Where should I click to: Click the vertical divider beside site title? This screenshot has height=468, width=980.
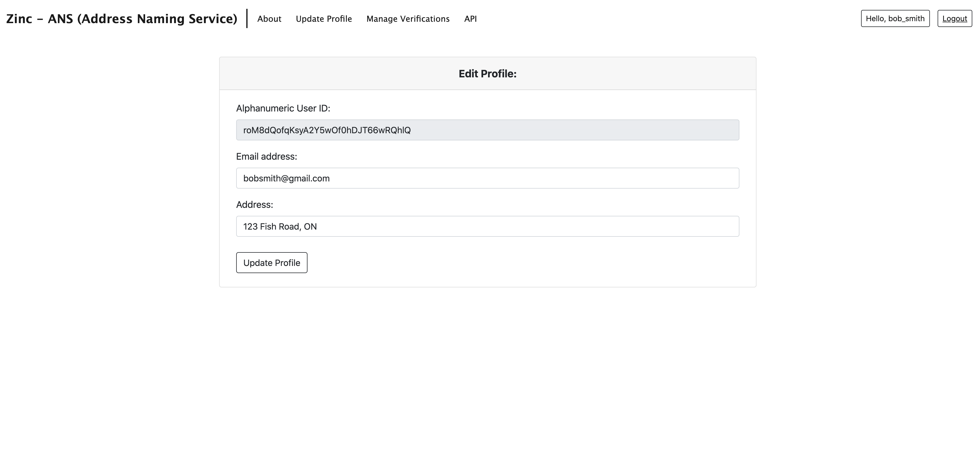click(x=247, y=19)
